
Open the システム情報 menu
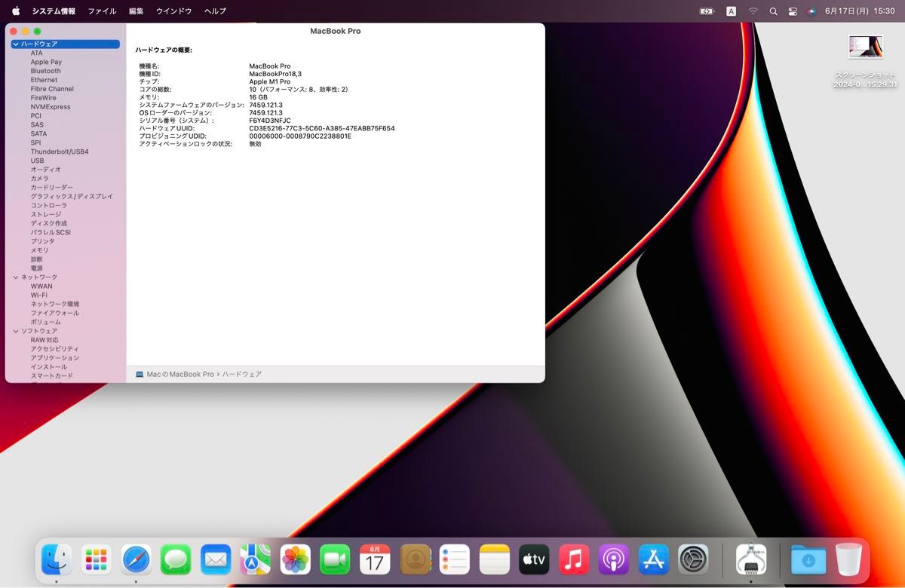[54, 11]
